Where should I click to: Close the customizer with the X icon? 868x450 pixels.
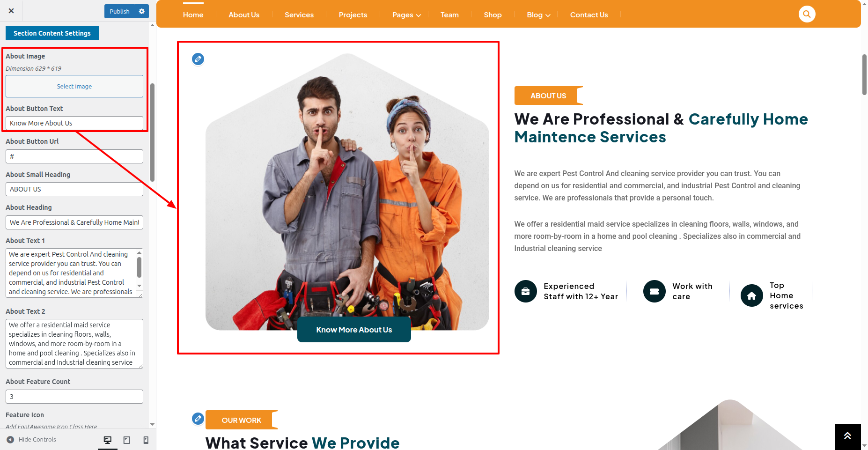pos(11,11)
